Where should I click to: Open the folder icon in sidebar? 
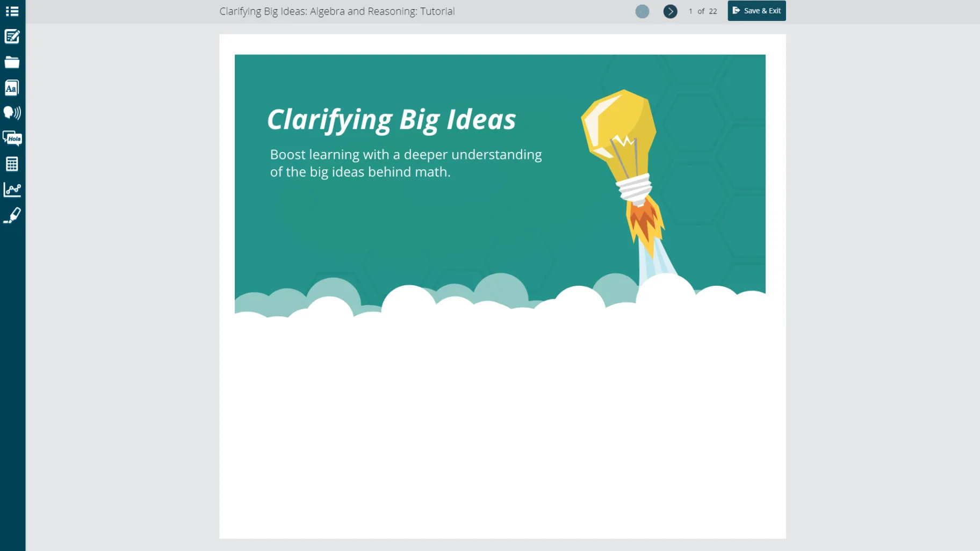point(12,62)
